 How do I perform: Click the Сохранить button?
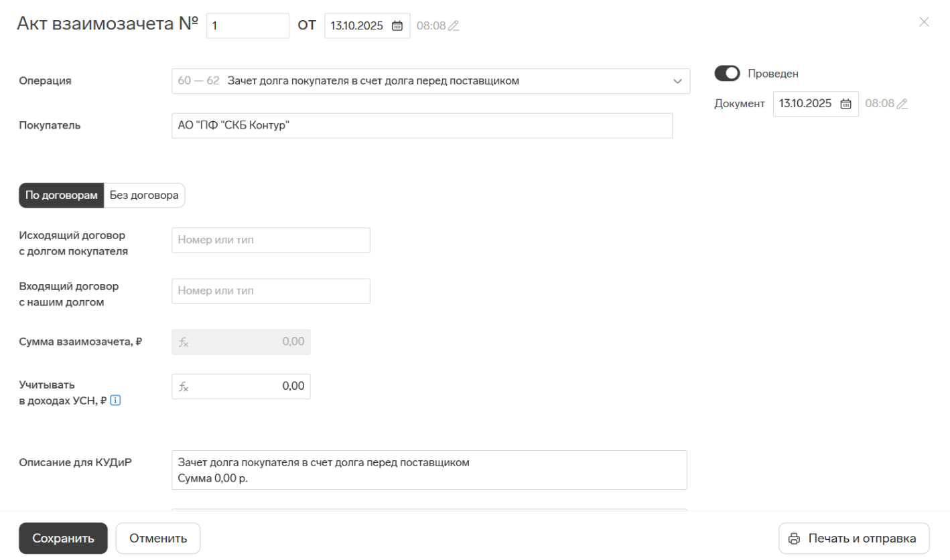click(63, 539)
